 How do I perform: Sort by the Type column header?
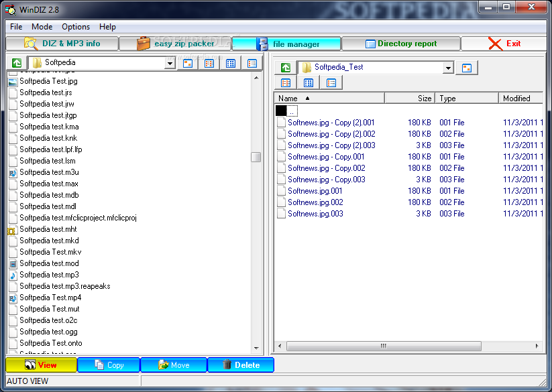(467, 98)
